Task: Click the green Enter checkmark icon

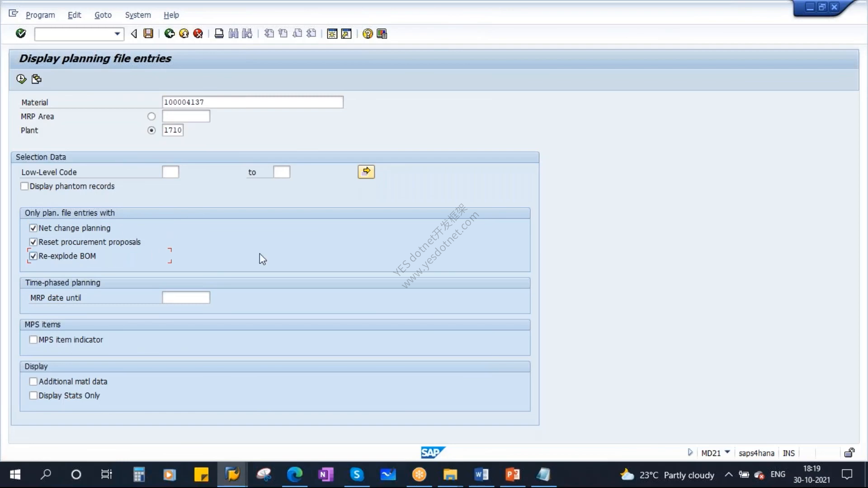Action: 21,33
